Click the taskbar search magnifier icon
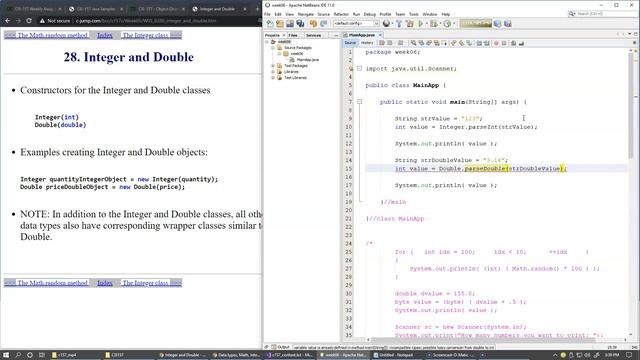The height and width of the screenshot is (360, 640). tap(18, 355)
